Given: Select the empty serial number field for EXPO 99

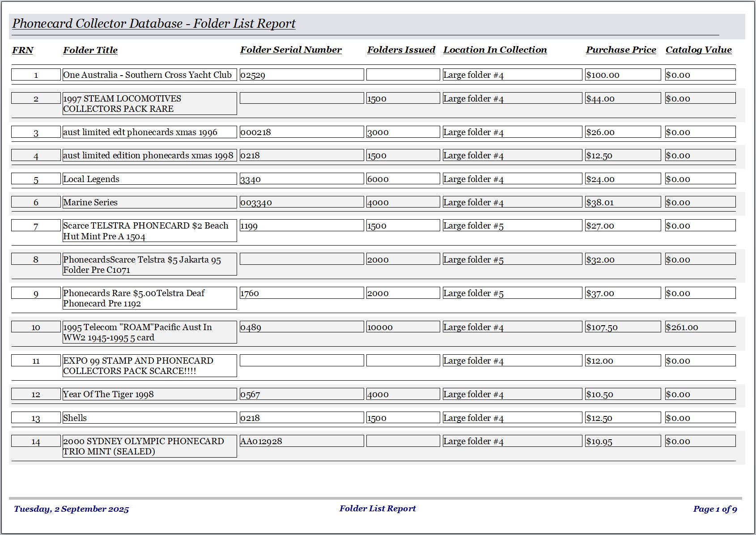Looking at the screenshot, I should point(302,361).
